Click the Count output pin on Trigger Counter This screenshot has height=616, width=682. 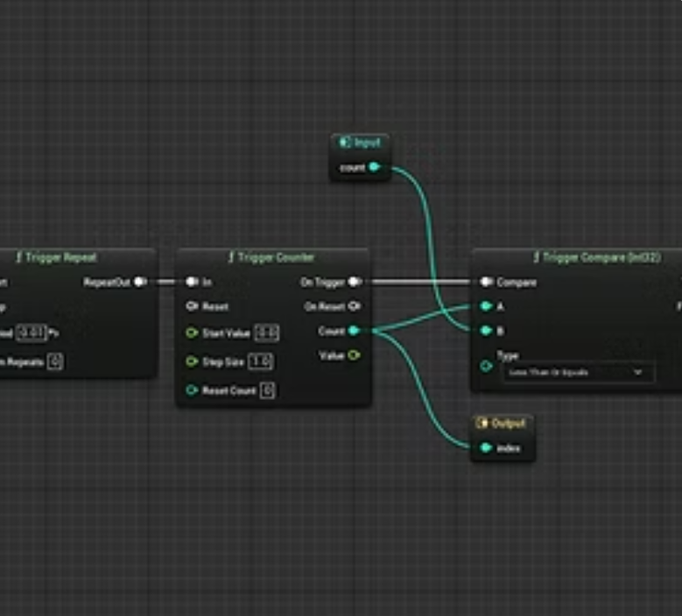coord(354,331)
